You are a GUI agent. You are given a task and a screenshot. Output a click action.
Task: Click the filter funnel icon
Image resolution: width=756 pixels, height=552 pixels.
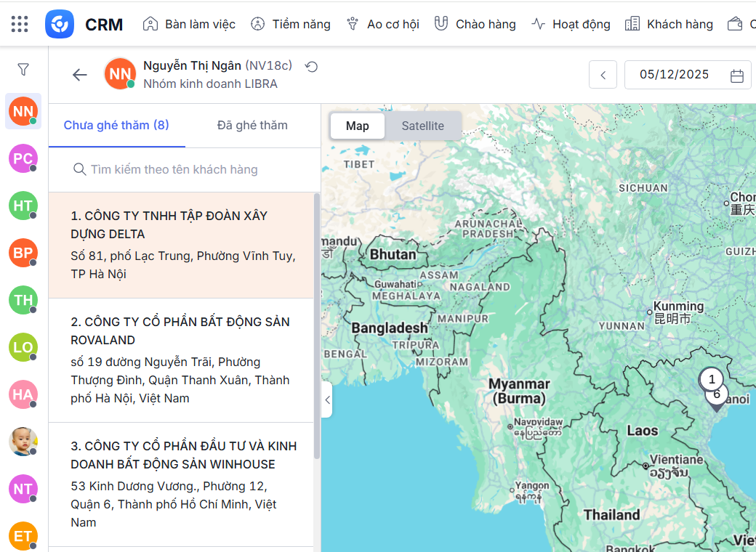(23, 70)
